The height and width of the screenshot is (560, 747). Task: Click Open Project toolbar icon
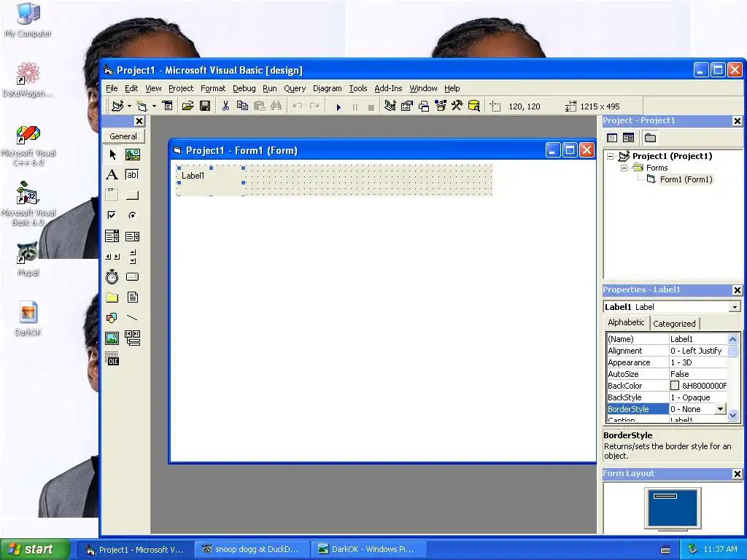pyautogui.click(x=187, y=106)
